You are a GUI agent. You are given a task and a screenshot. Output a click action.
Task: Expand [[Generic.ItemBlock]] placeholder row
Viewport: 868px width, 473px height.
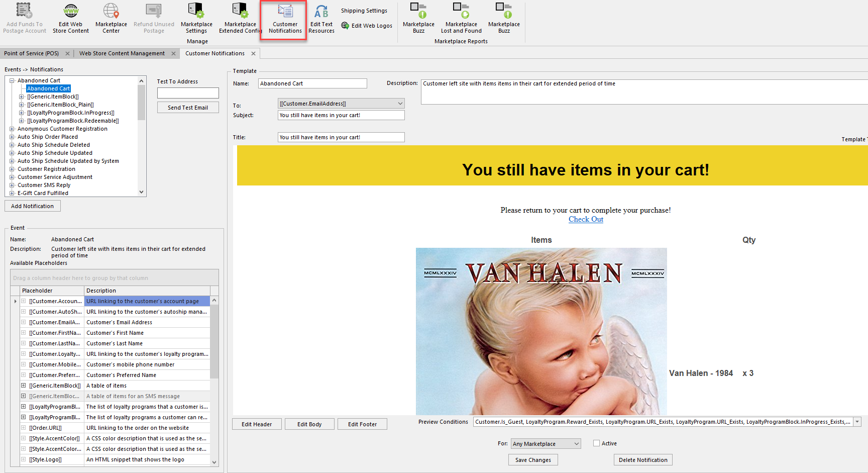[x=23, y=386]
